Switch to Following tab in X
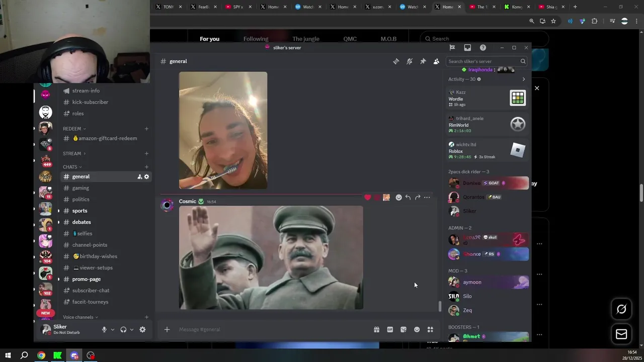The width and height of the screenshot is (644, 362). coord(256,39)
